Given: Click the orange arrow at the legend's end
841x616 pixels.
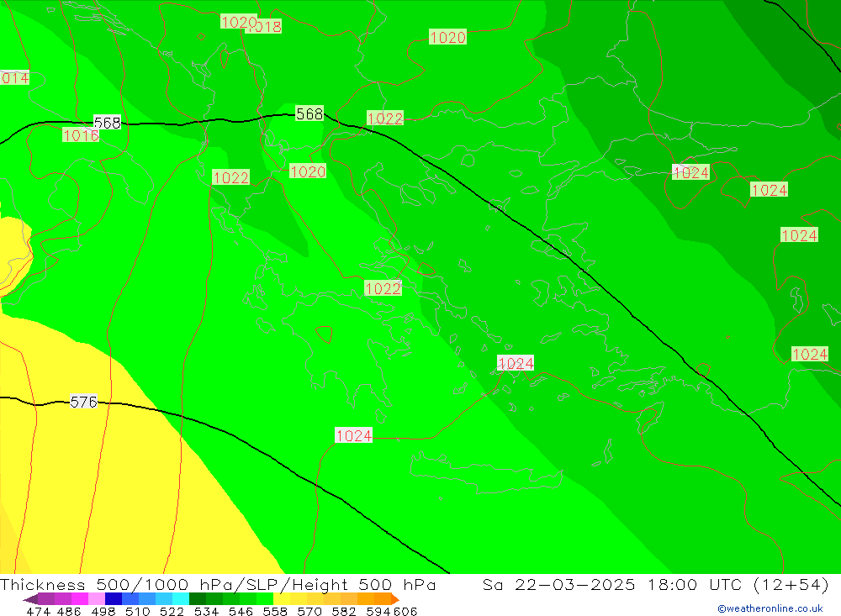Looking at the screenshot, I should point(395,599).
